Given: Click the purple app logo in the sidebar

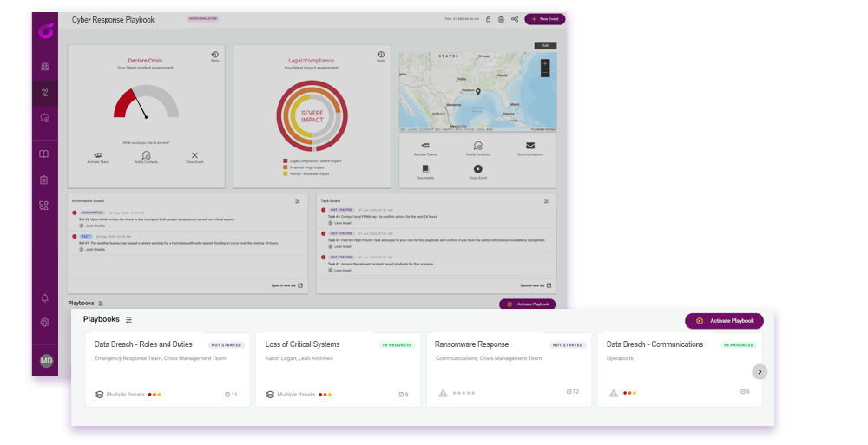Looking at the screenshot, I should pos(45,31).
